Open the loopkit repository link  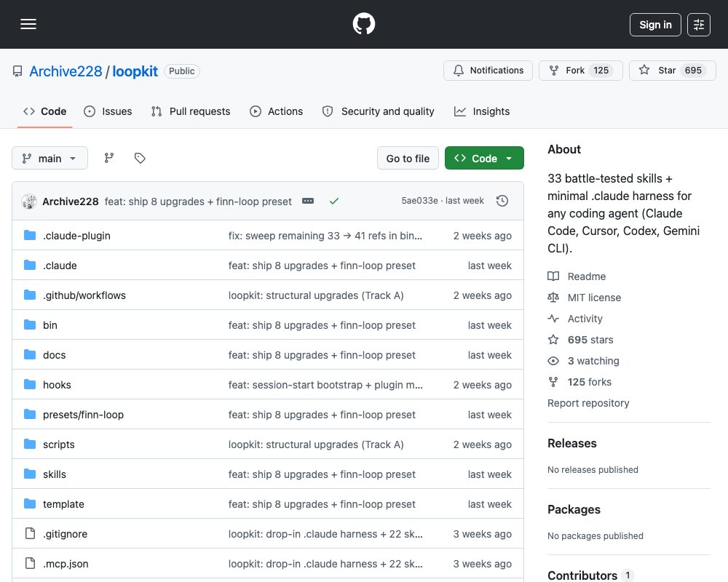pos(135,71)
